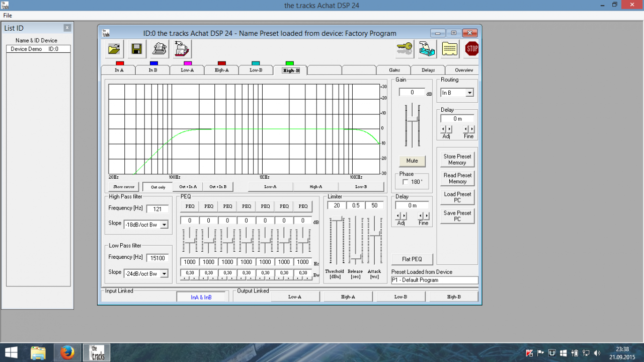Screen dimensions: 644x362
Task: Click the Limiter threshold value field showing 20
Action: [x=337, y=205]
